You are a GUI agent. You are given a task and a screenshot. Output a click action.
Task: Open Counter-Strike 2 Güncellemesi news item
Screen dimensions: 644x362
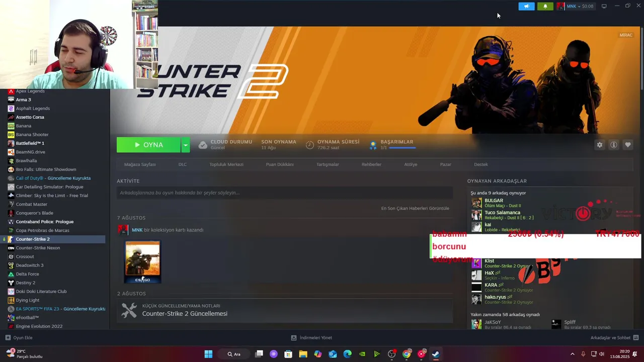coord(185,314)
